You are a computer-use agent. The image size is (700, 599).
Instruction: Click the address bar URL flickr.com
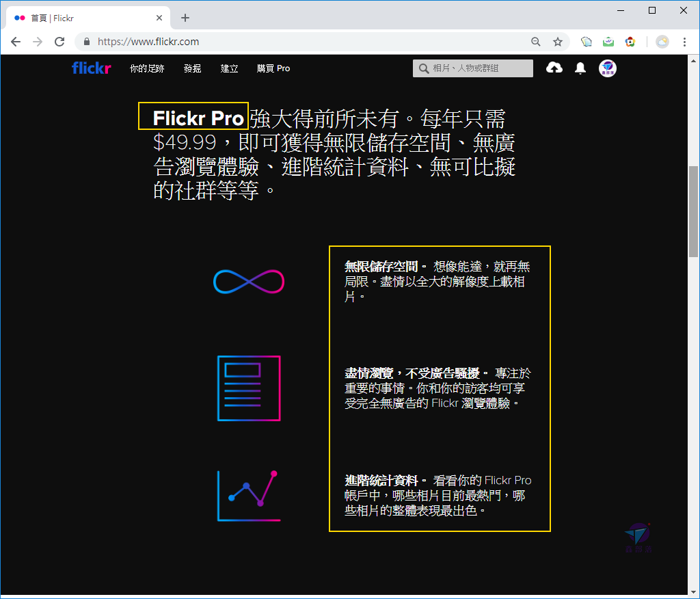click(148, 42)
